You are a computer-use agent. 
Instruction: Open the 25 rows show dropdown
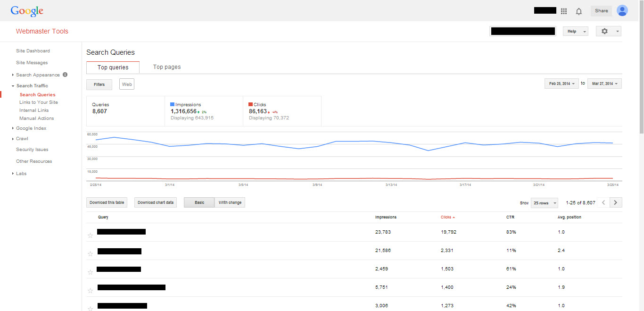tap(544, 203)
